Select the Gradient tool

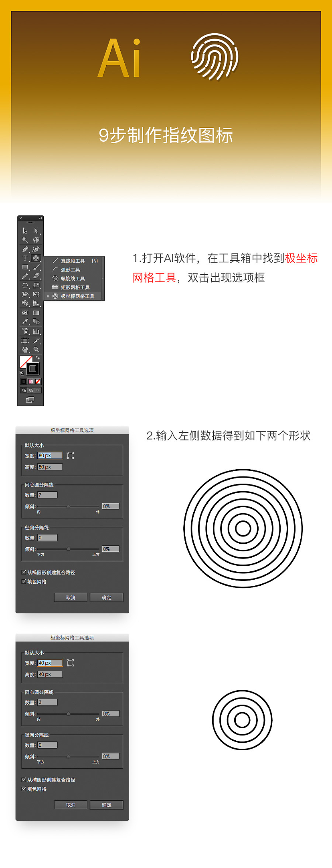click(36, 313)
